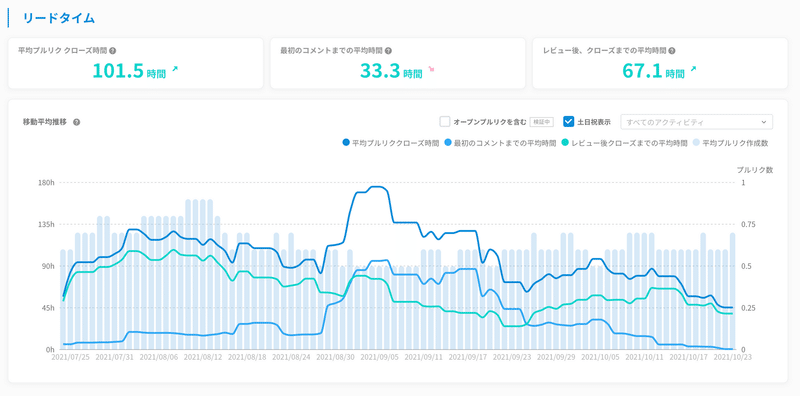
Task: Click the 平均プルリク作成数 legend color dot
Action: (697, 143)
